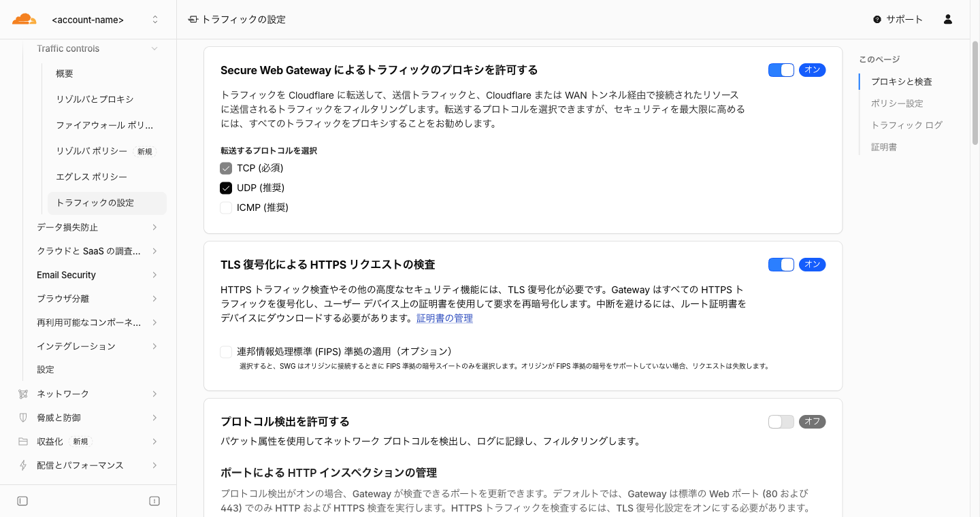980x517 pixels.
Task: Collapse the sidebar with the panel icon
Action: [22, 501]
